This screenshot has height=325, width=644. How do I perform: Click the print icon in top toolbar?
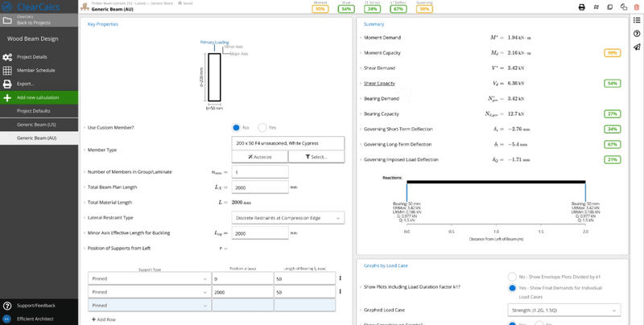(x=581, y=7)
